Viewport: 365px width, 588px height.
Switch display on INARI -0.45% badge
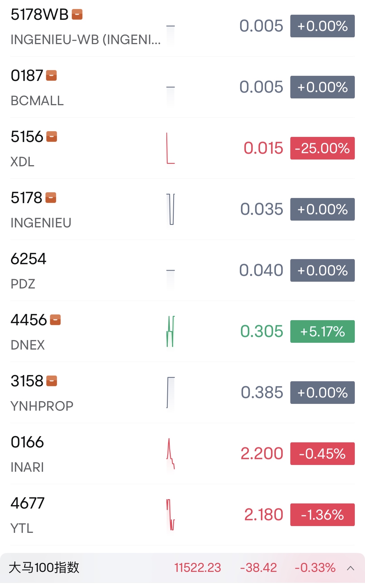[322, 454]
